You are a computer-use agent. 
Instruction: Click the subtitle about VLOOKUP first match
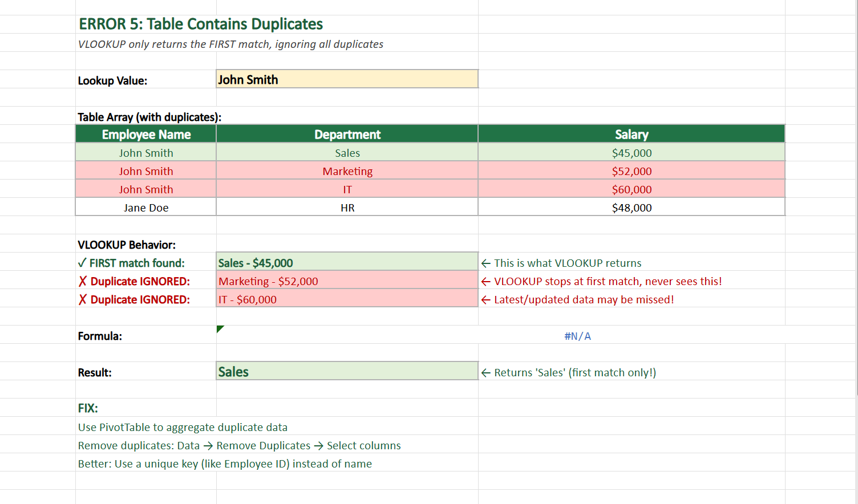pyautogui.click(x=230, y=44)
